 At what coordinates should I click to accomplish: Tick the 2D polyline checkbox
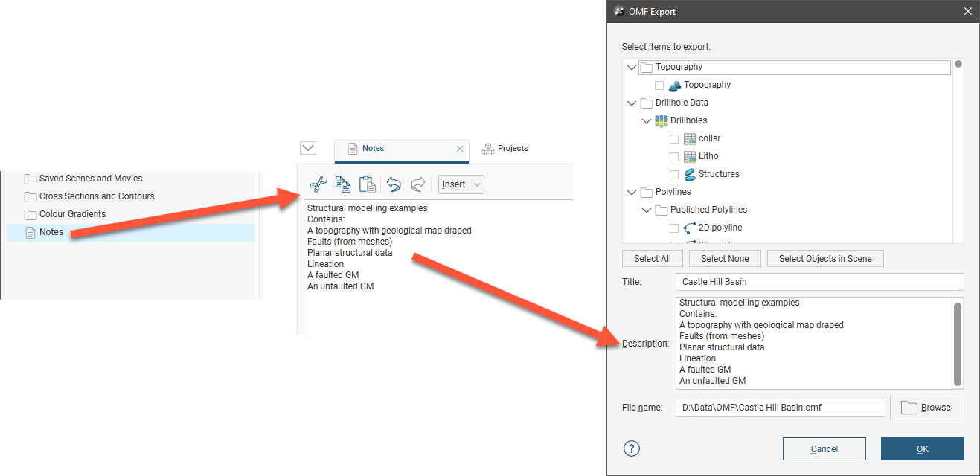pos(674,228)
